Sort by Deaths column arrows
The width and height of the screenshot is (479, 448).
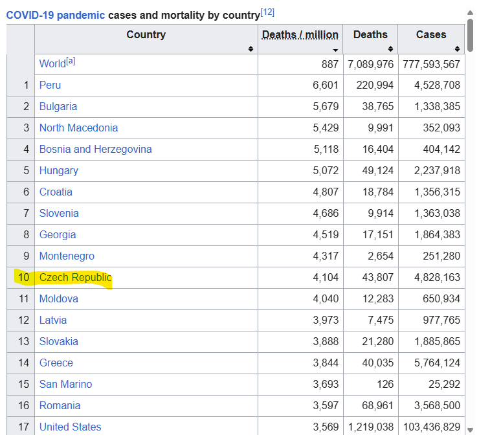390,49
